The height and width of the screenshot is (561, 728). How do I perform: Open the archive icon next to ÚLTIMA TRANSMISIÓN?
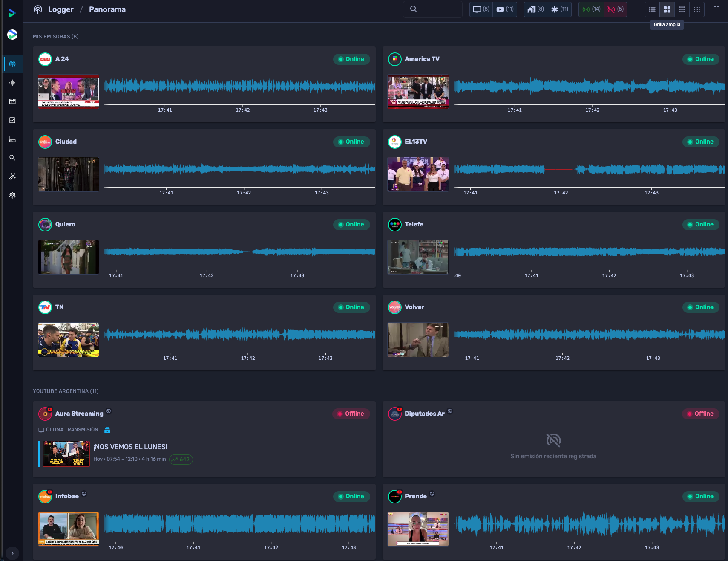point(107,430)
